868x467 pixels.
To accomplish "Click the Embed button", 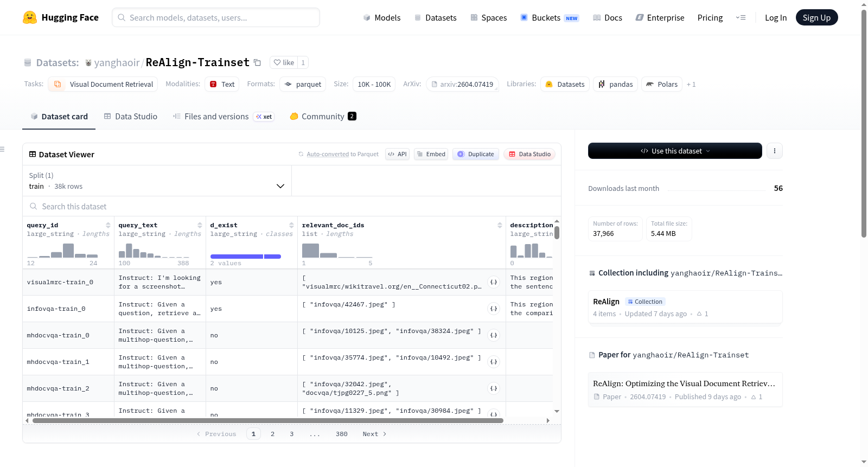I will (x=431, y=154).
